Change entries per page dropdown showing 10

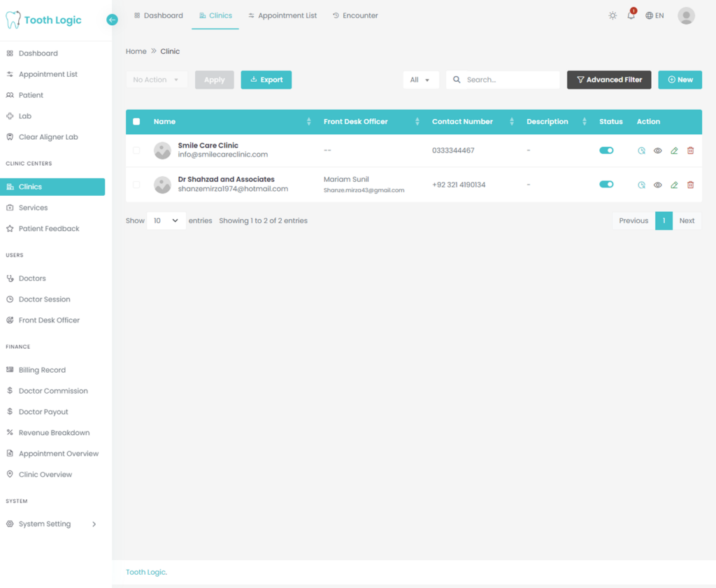[x=166, y=220]
